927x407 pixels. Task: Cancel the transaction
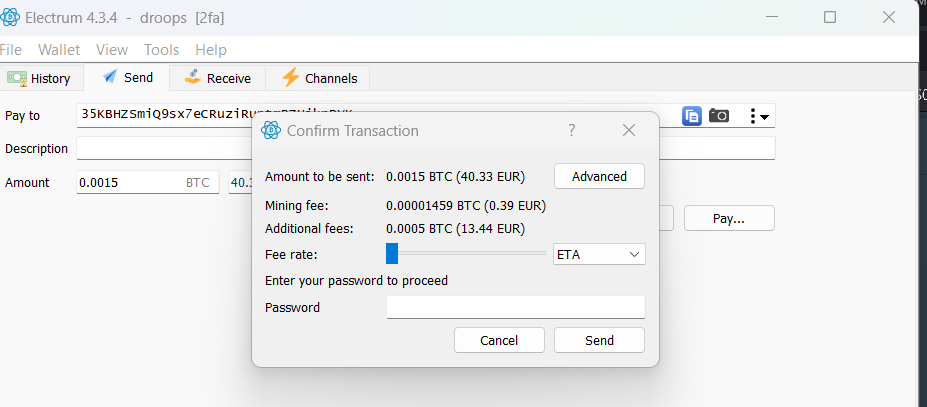pos(499,341)
